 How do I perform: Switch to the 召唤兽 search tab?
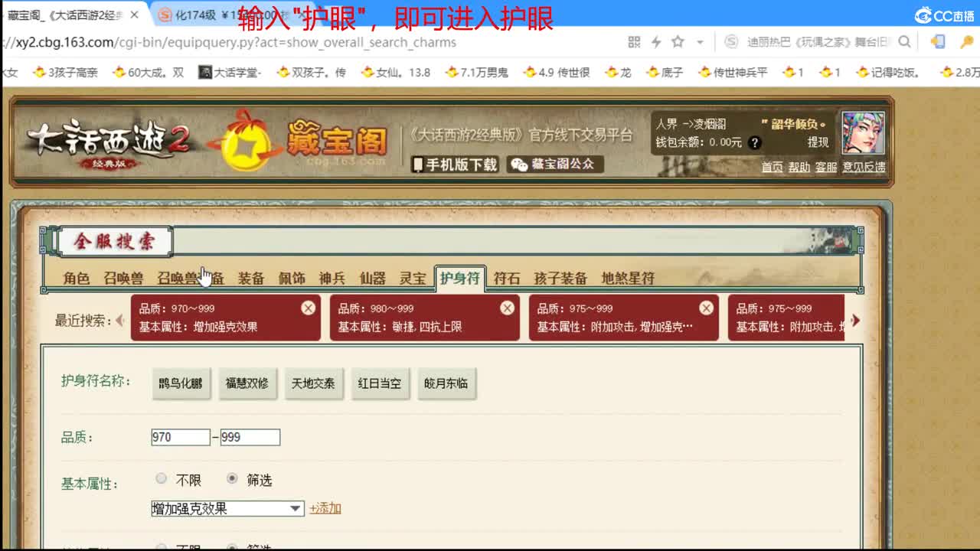(123, 279)
